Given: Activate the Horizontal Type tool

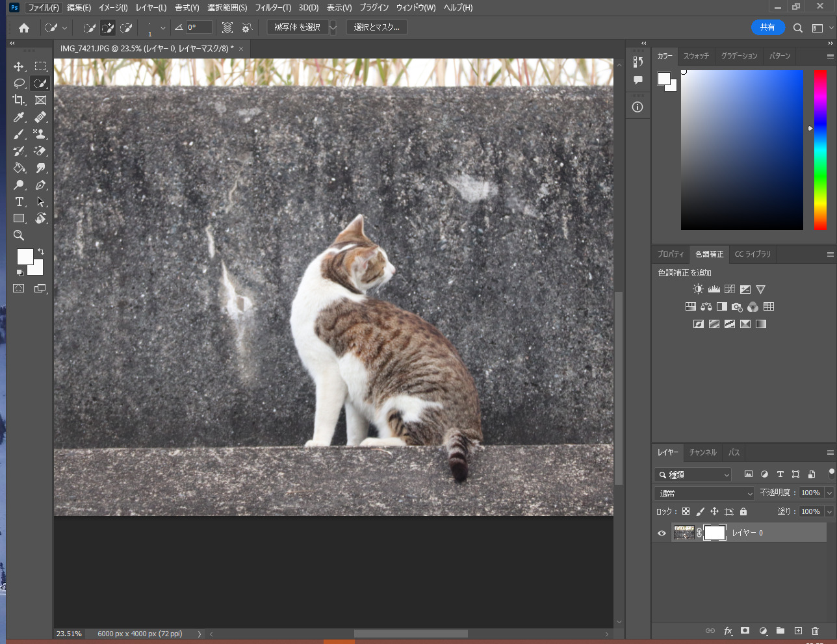Looking at the screenshot, I should point(19,201).
